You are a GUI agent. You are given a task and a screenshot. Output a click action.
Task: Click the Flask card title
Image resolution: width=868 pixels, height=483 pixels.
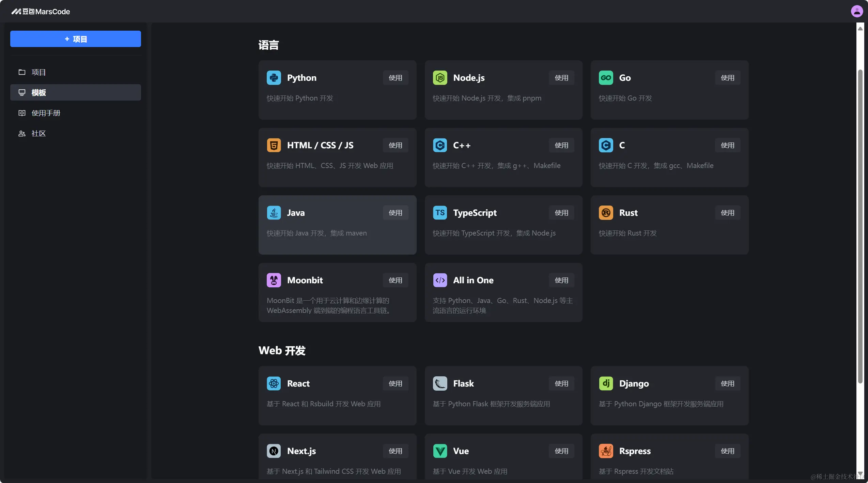tap(463, 383)
